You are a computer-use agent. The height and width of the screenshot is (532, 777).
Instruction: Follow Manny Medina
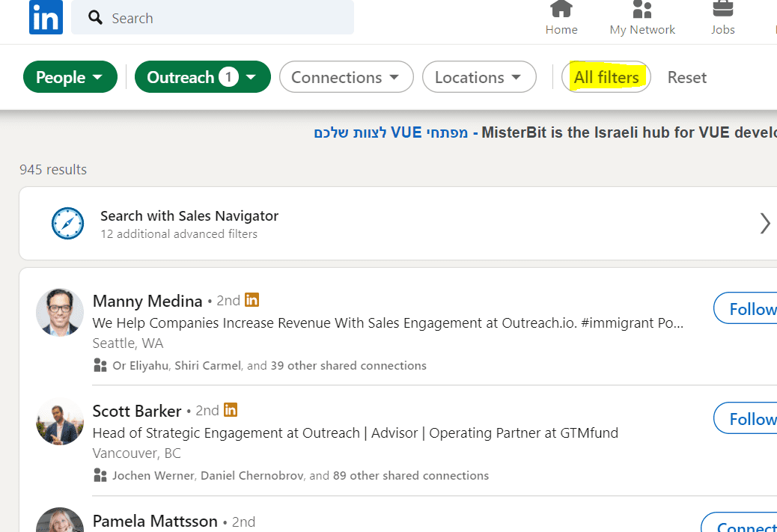[746, 308]
